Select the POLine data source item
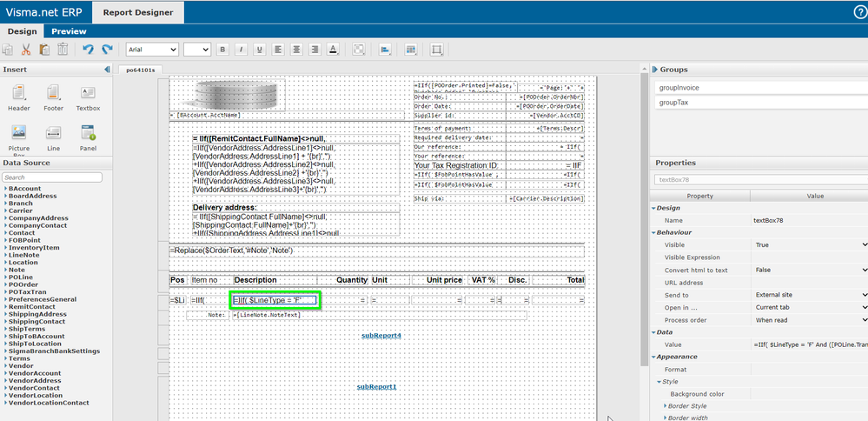Image resolution: width=868 pixels, height=421 pixels. click(21, 277)
